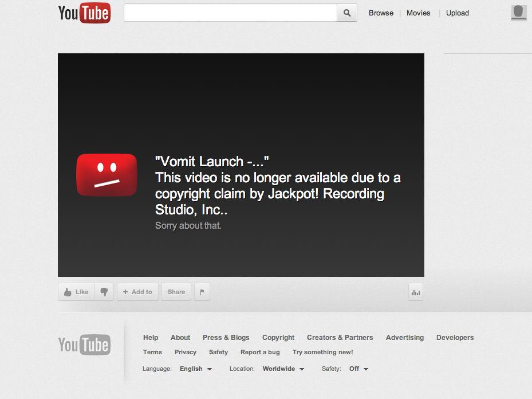This screenshot has width=532, height=399.
Task: Click the dislike thumbs-down icon
Action: pyautogui.click(x=104, y=291)
